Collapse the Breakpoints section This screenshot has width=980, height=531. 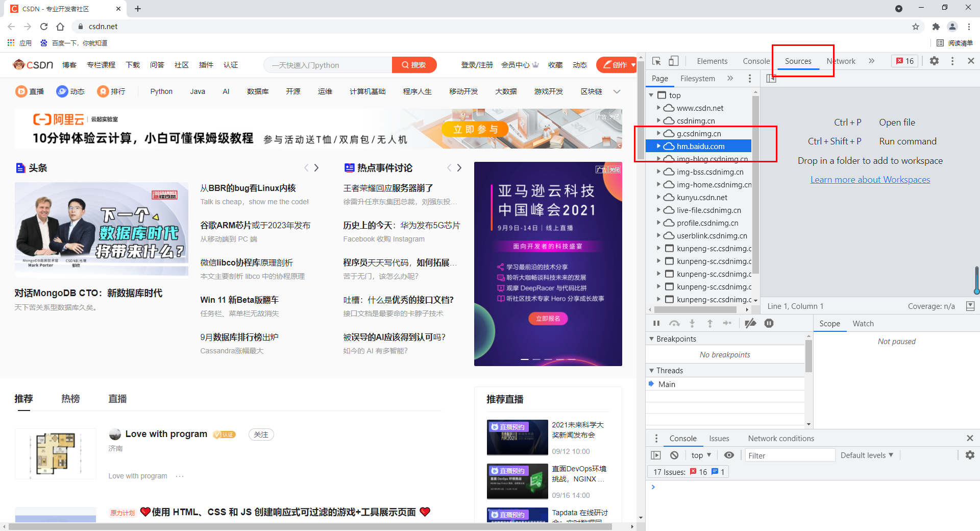click(x=651, y=339)
